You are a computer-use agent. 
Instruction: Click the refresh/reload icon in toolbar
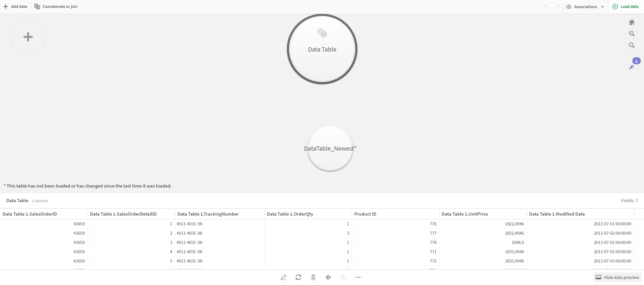[x=299, y=277]
